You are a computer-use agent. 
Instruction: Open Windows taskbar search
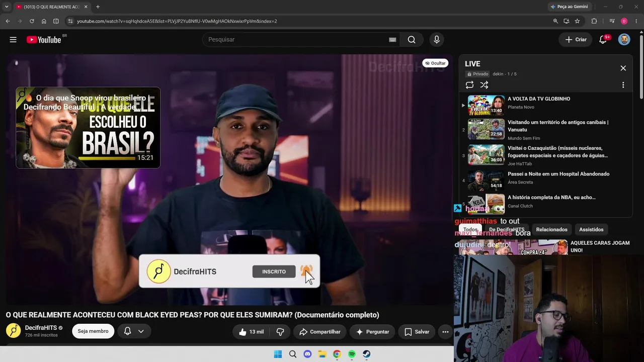[292, 354]
